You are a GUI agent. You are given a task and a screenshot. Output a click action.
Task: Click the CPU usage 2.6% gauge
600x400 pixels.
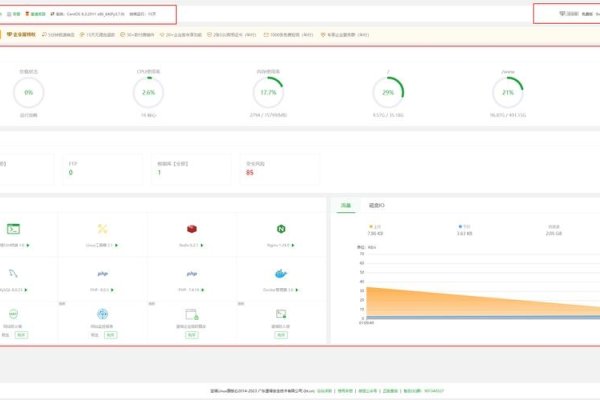click(148, 92)
